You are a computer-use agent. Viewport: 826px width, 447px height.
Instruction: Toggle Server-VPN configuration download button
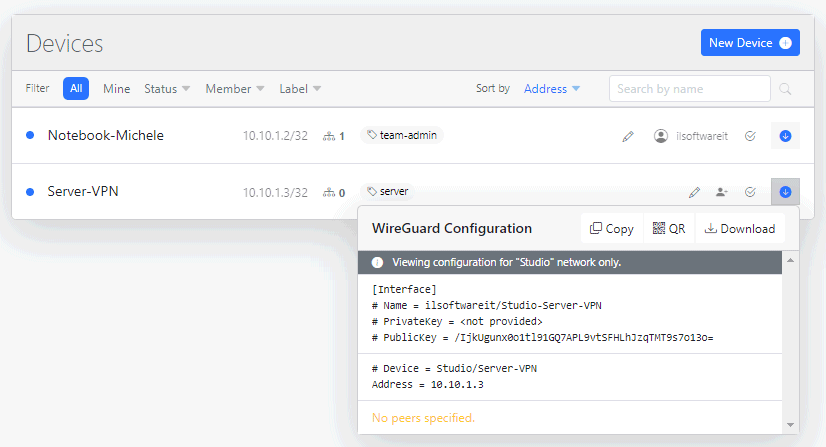pyautogui.click(x=785, y=192)
